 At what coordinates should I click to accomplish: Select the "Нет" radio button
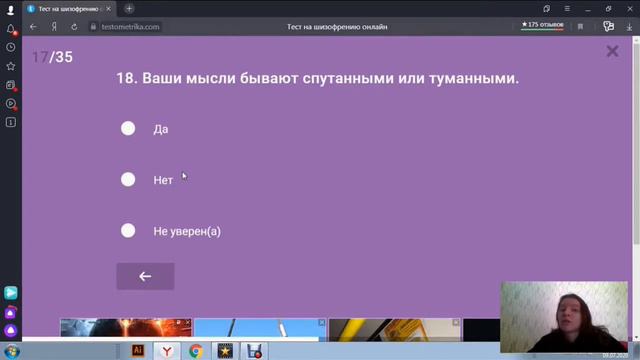pos(128,180)
